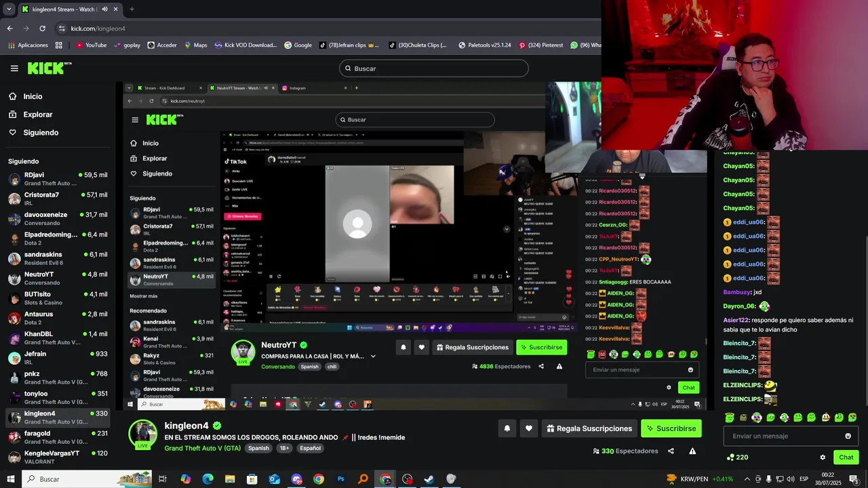Report stream with the warning triangle icon
Image resolution: width=868 pixels, height=488 pixels.
pos(692,451)
